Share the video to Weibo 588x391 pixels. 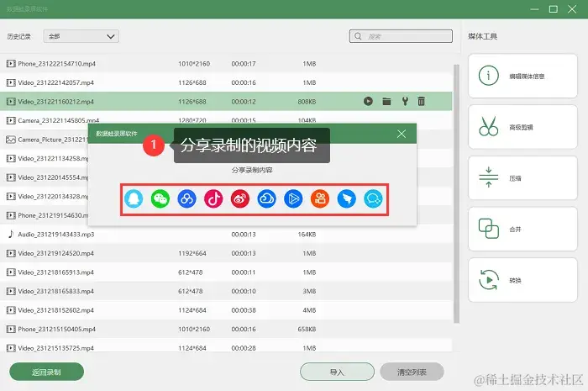[240, 199]
